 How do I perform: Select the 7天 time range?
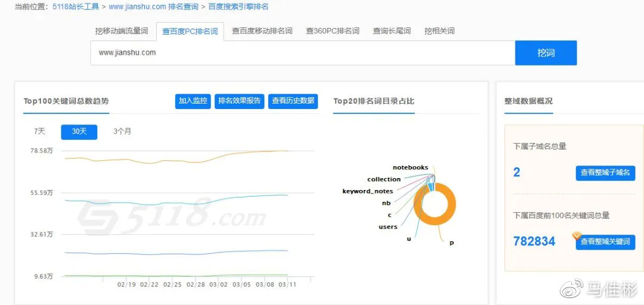click(x=39, y=132)
